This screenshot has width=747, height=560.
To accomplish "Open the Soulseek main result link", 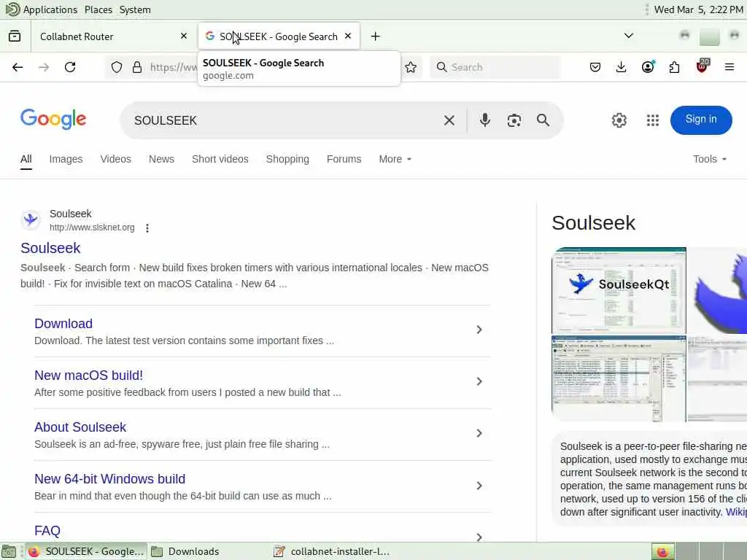I will click(50, 248).
